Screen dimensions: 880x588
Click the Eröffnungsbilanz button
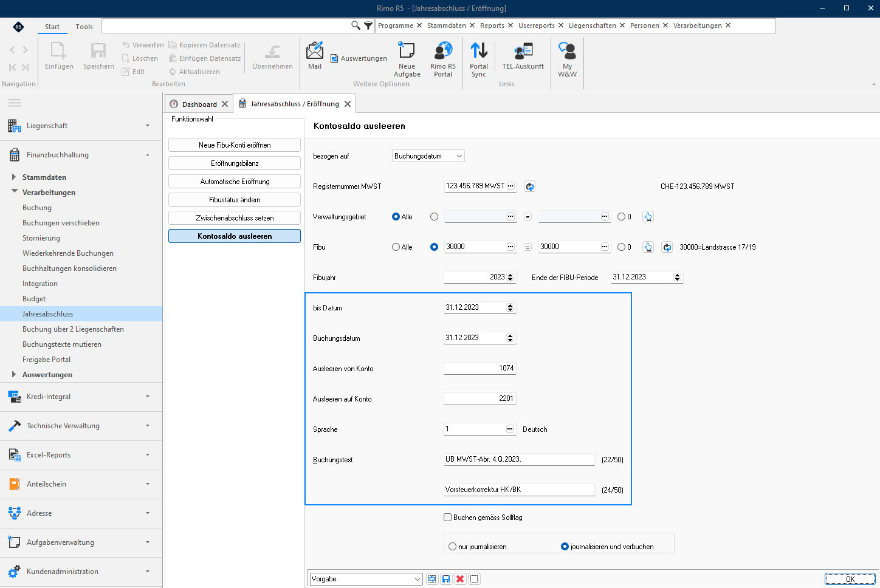click(235, 163)
